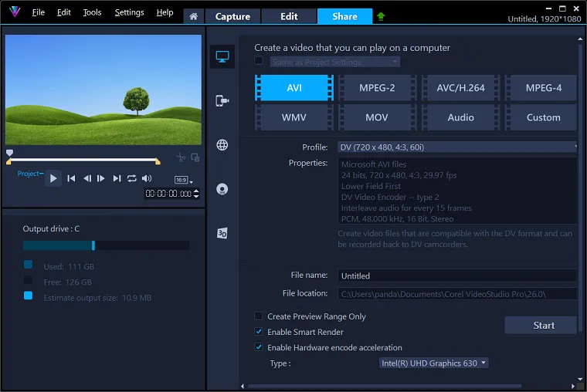Decrease timecode with down arrow
This screenshot has height=392, width=587.
[196, 196]
